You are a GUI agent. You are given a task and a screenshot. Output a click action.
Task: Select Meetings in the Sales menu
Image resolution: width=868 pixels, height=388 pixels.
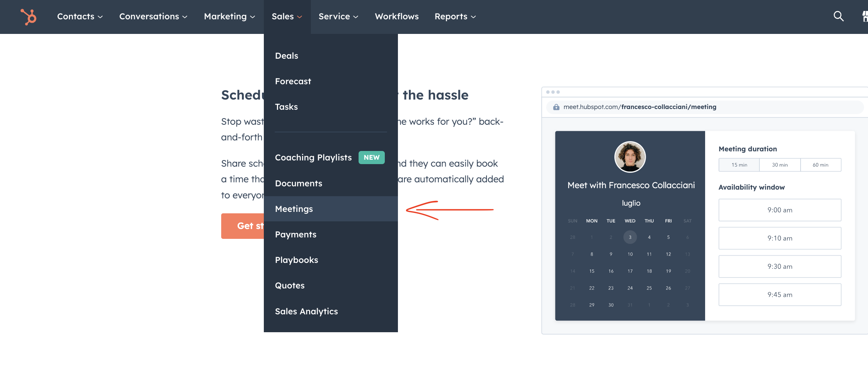click(x=294, y=209)
